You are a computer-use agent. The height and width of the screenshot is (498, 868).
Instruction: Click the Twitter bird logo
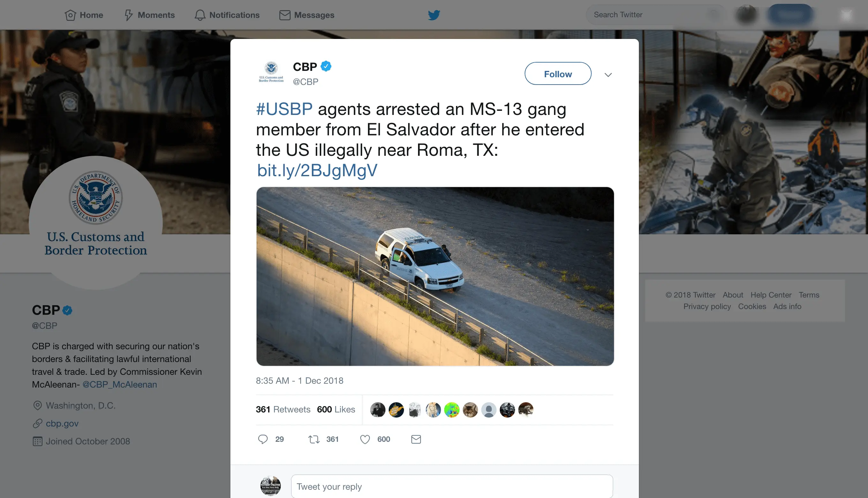pyautogui.click(x=434, y=15)
